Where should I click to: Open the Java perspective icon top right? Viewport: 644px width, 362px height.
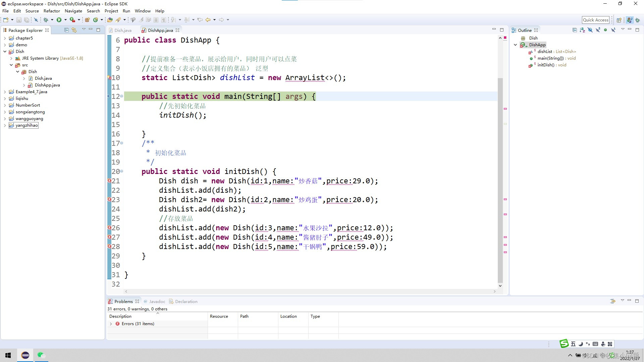[x=630, y=20]
